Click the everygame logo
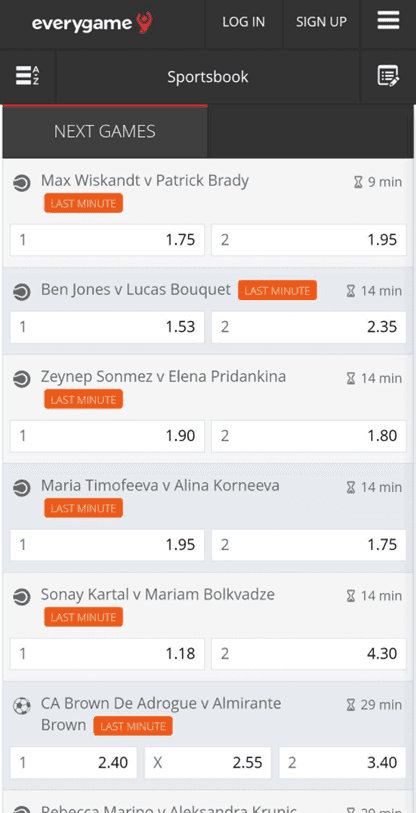Screen dimensions: 416x813 [92, 23]
